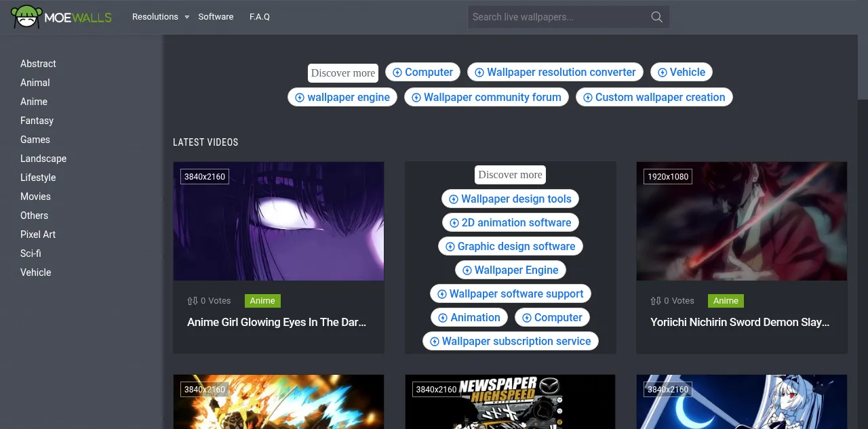Click Anime tag under Anime Girl Glowing Eyes
868x429 pixels.
coord(262,301)
